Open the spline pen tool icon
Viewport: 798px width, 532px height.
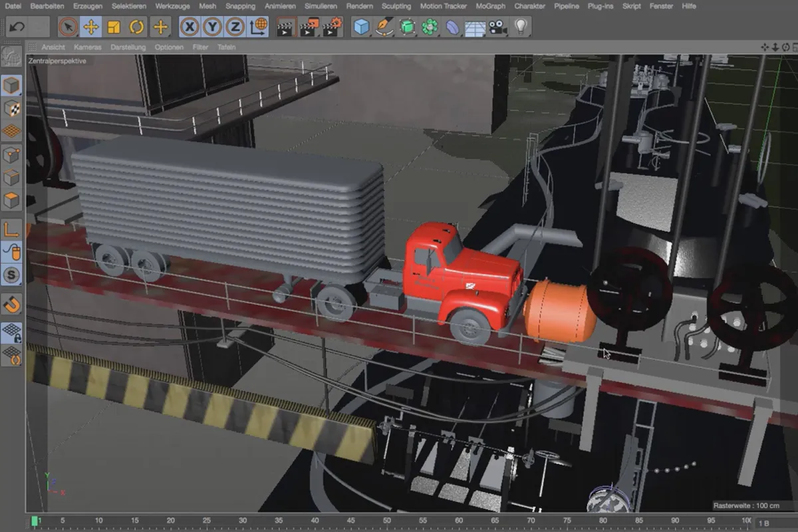click(x=384, y=27)
